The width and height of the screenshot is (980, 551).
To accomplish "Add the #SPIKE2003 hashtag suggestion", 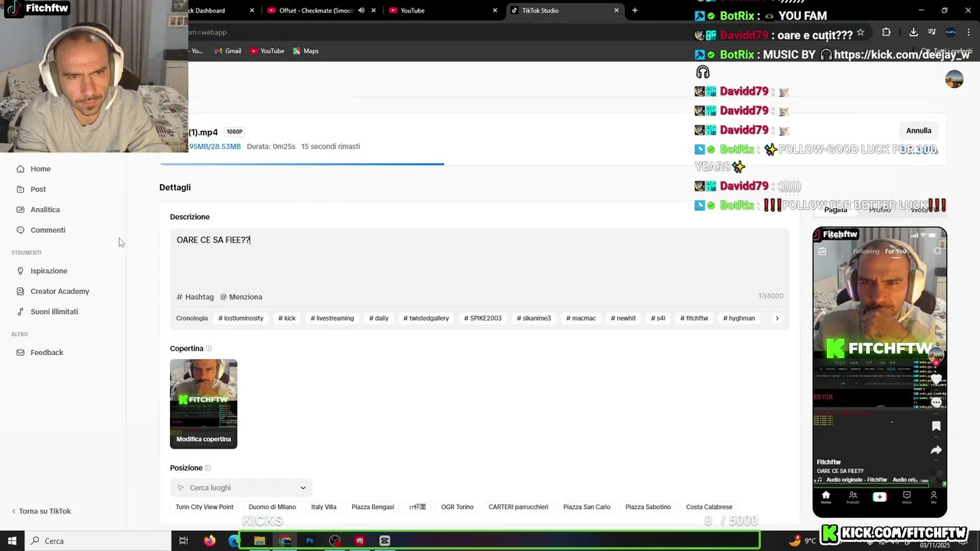I will 483,318.
